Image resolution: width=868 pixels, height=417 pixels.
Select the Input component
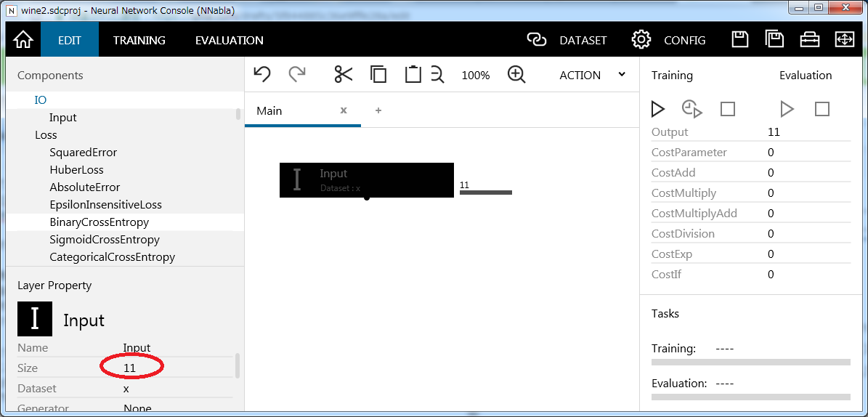tap(62, 118)
